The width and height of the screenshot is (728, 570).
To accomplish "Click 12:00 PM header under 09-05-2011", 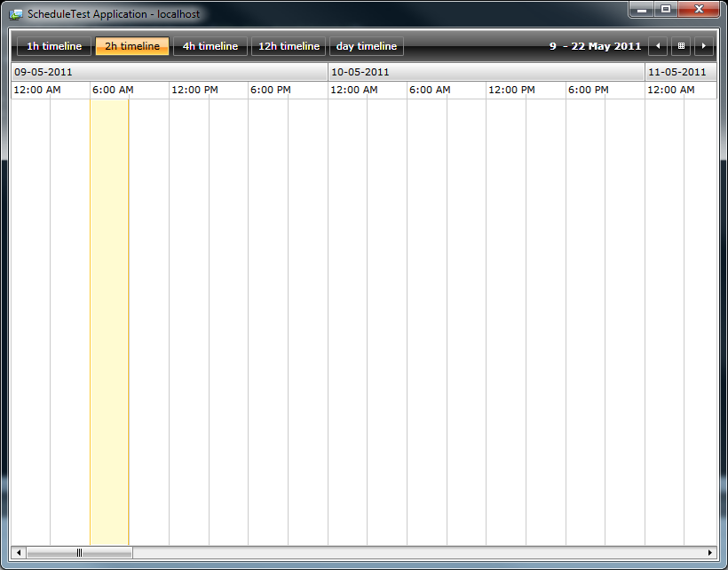I will 209,90.
